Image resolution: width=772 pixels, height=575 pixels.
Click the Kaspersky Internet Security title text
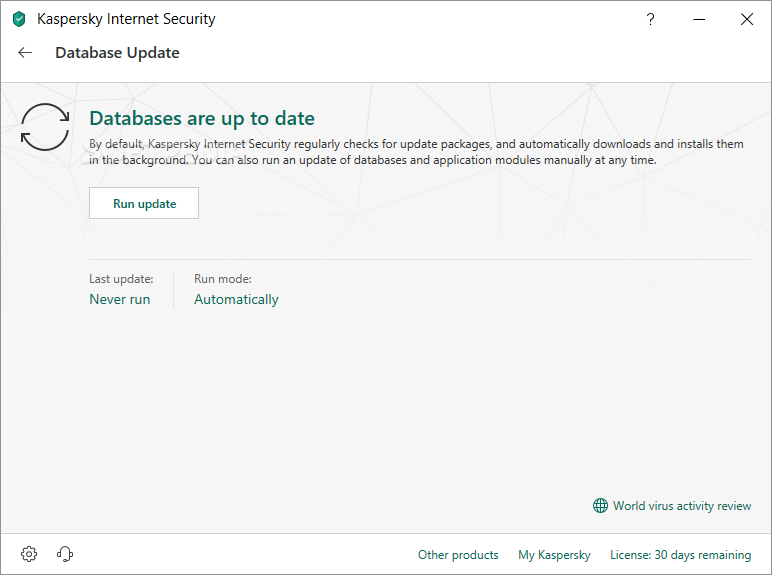tap(126, 19)
